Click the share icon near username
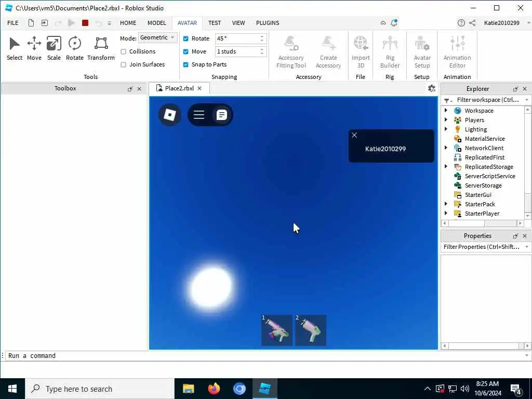Screen dimensions: 532x399 coord(472,23)
